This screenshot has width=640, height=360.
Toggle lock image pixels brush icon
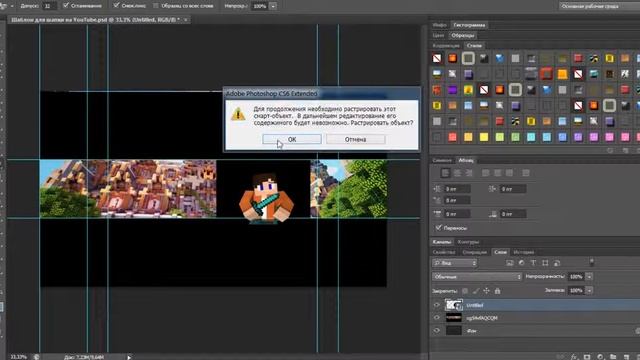click(x=476, y=291)
